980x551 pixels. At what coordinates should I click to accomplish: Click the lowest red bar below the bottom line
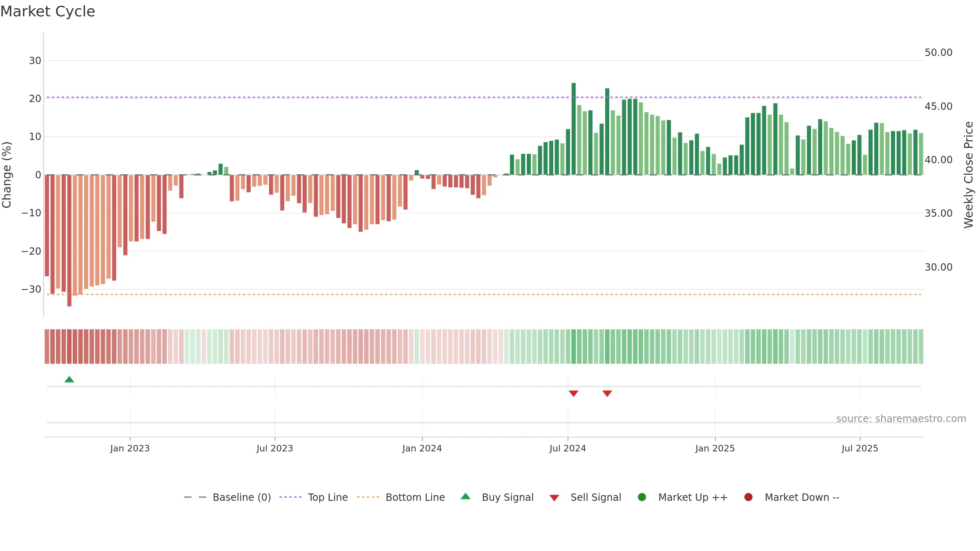[x=69, y=240]
